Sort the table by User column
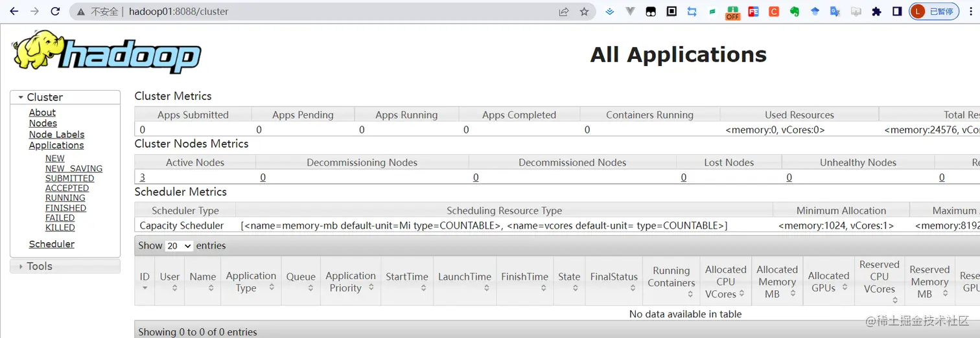Screen dimensions: 980x338 pyautogui.click(x=170, y=281)
